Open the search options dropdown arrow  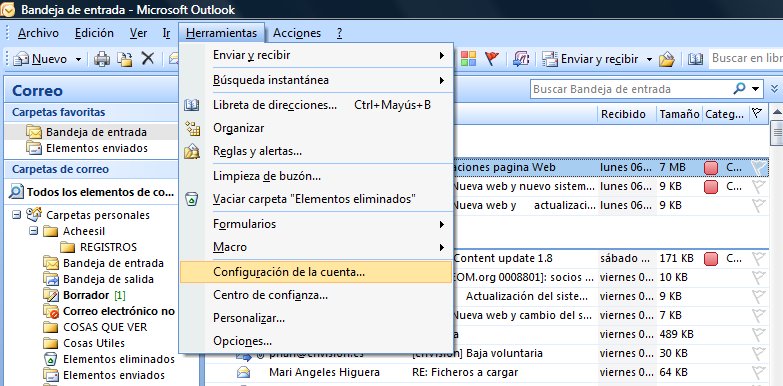[756, 89]
